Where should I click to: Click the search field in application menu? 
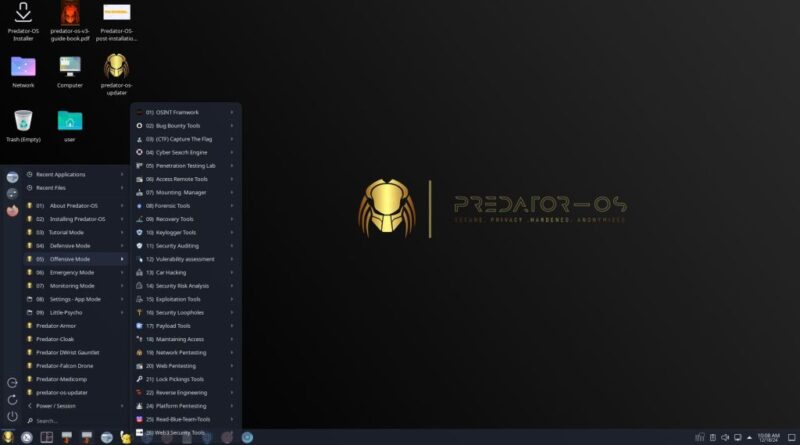(x=76, y=421)
